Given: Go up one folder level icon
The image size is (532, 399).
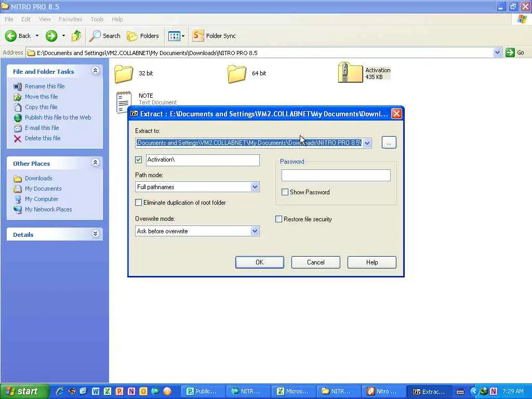Looking at the screenshot, I should [76, 36].
